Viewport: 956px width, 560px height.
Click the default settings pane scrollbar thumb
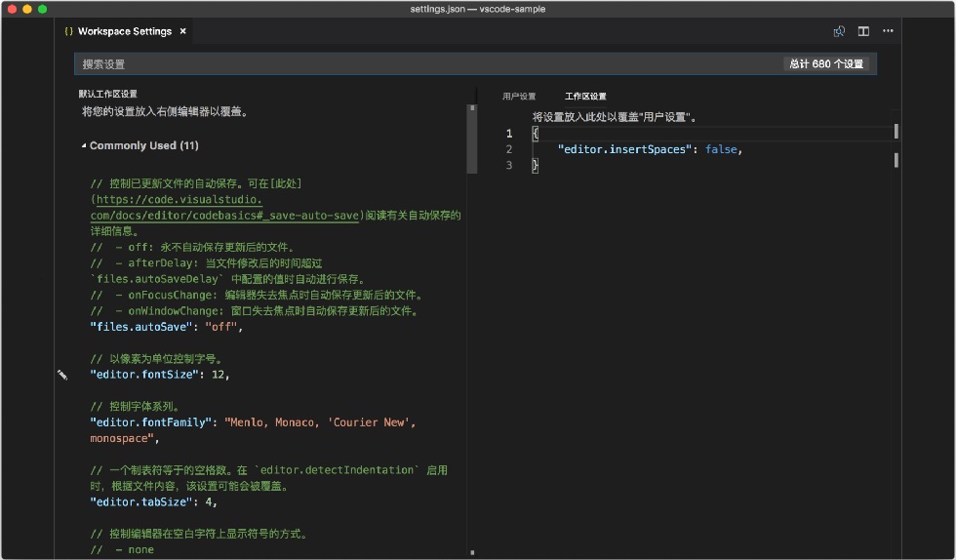tap(472, 140)
